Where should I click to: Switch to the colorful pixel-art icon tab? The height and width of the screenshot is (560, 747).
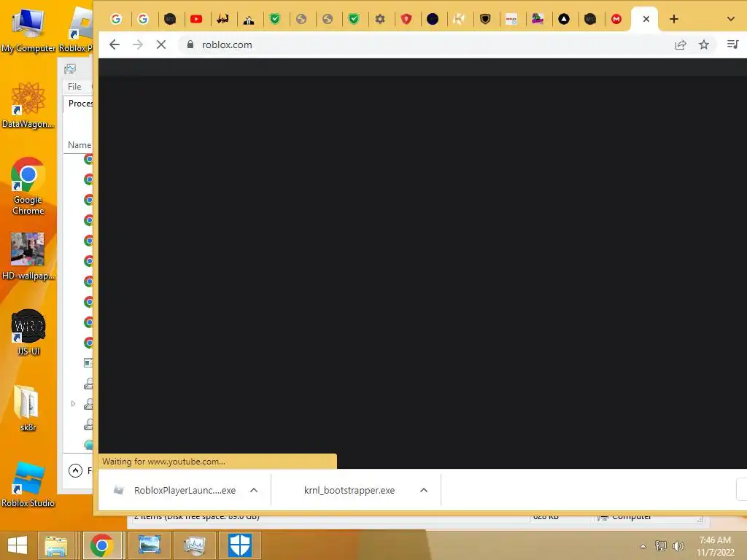(538, 19)
